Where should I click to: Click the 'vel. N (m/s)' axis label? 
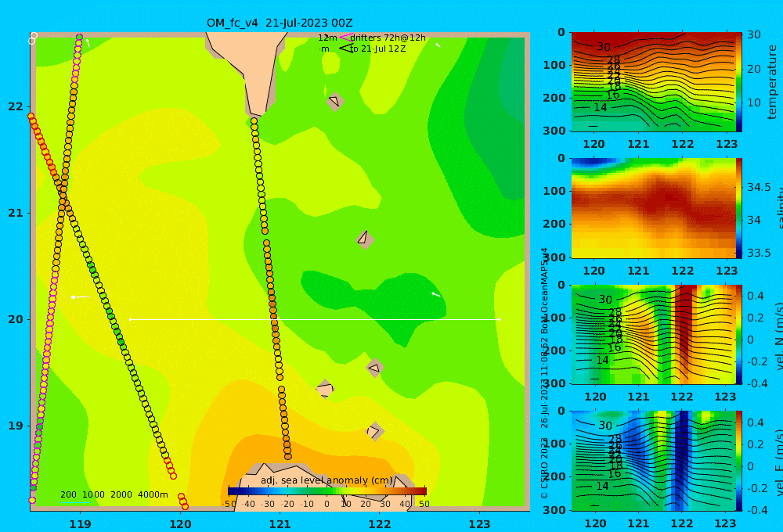[779, 336]
